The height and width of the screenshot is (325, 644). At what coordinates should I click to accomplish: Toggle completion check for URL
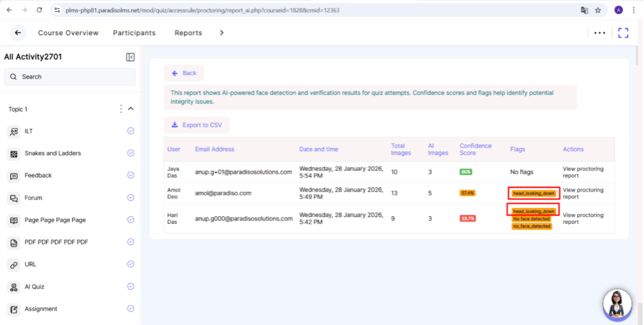(x=131, y=264)
